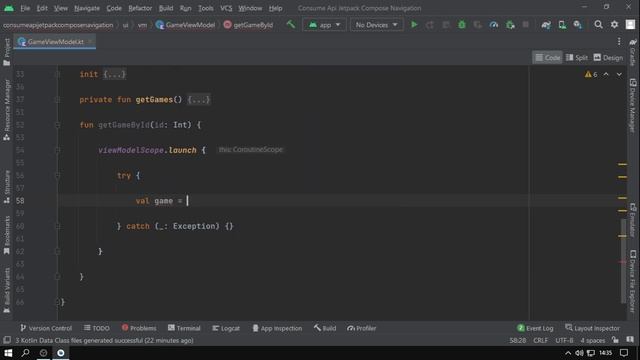
Task: Collapse the try block fold marker
Action: 58,176
